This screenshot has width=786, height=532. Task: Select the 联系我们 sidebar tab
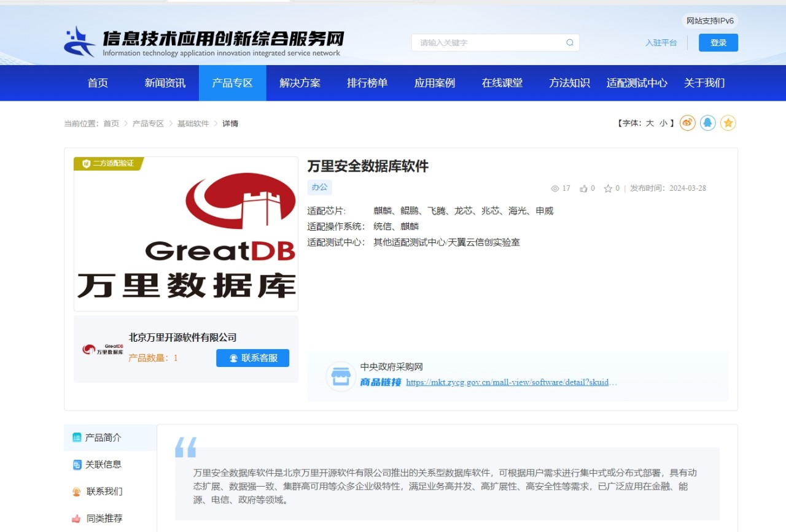tap(111, 492)
